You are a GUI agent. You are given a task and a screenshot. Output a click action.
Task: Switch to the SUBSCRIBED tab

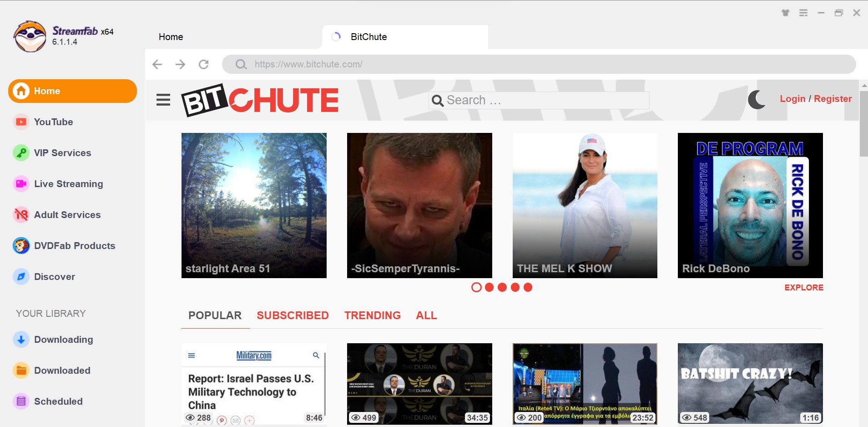(293, 315)
